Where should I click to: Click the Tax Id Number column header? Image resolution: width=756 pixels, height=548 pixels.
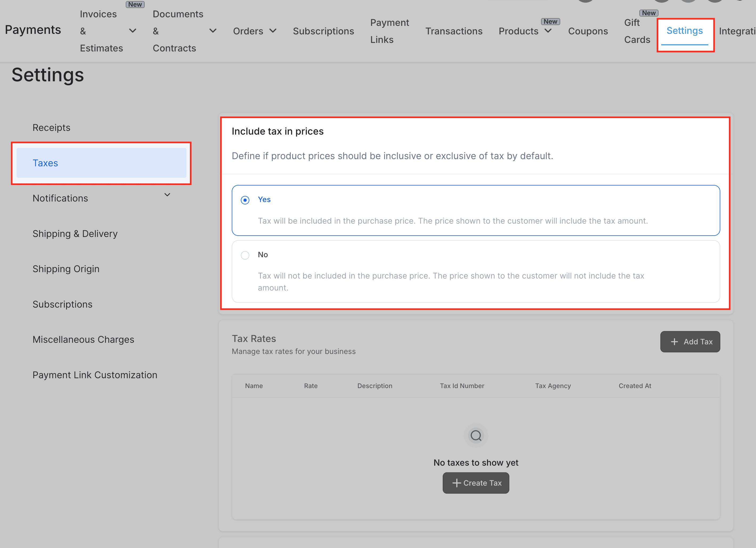point(462,386)
